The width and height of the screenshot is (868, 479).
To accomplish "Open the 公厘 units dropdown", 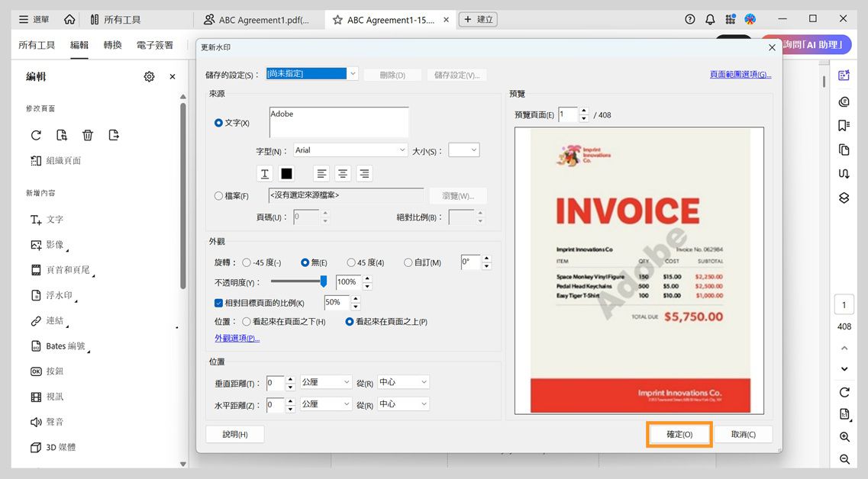I will pos(326,381).
